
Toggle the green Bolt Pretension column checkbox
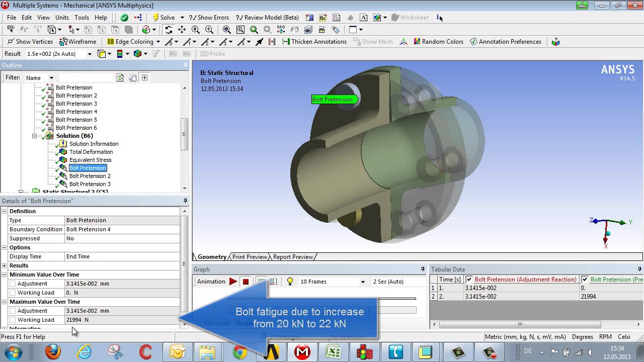coord(585,280)
